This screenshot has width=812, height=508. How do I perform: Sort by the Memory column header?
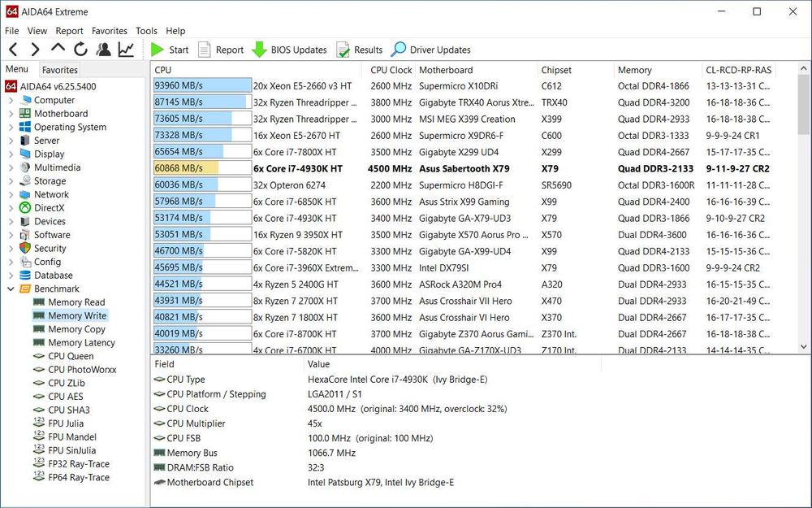(658, 70)
